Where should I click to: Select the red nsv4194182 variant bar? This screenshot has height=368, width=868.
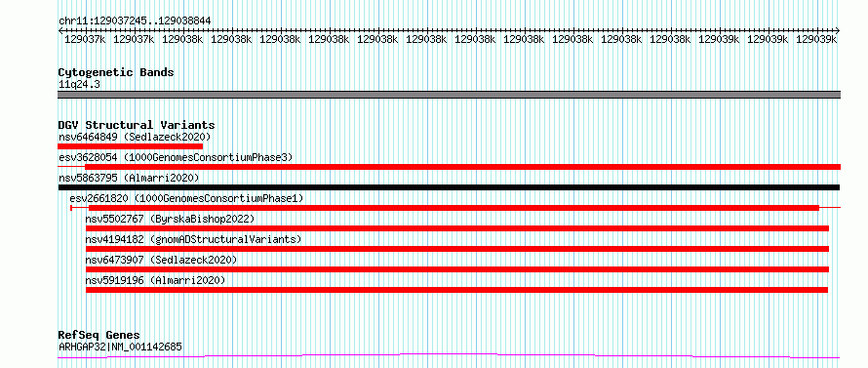point(457,249)
